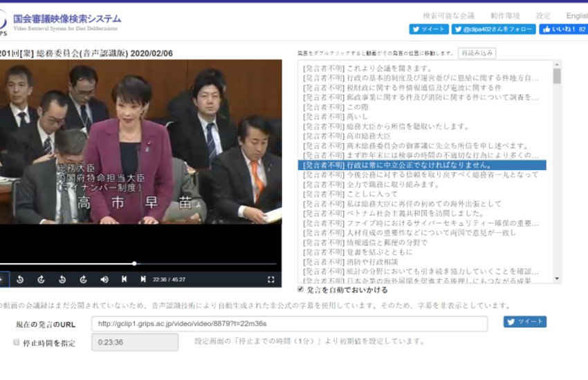Click the ツイート button beside the URL field
The width and height of the screenshot is (588, 380).
click(x=525, y=321)
